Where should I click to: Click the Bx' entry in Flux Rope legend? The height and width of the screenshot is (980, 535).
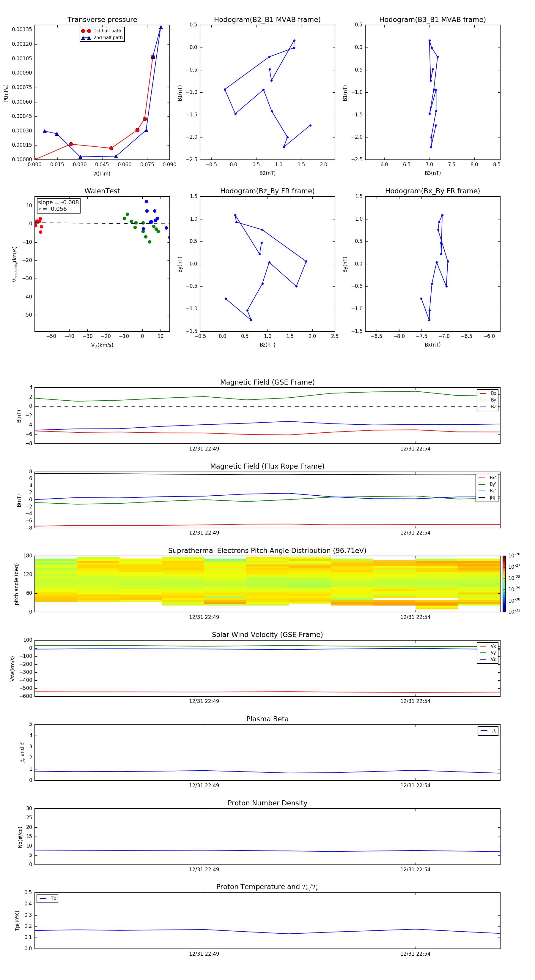coord(487,478)
